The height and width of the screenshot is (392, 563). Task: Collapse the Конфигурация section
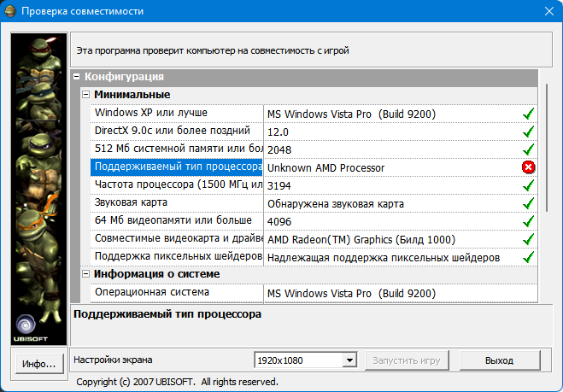tap(76, 77)
